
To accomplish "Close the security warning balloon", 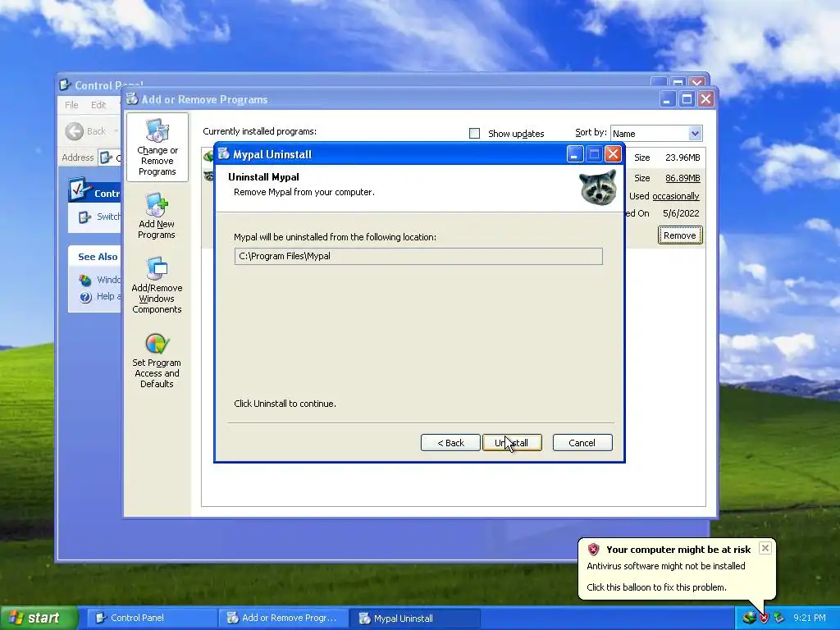I will point(765,547).
